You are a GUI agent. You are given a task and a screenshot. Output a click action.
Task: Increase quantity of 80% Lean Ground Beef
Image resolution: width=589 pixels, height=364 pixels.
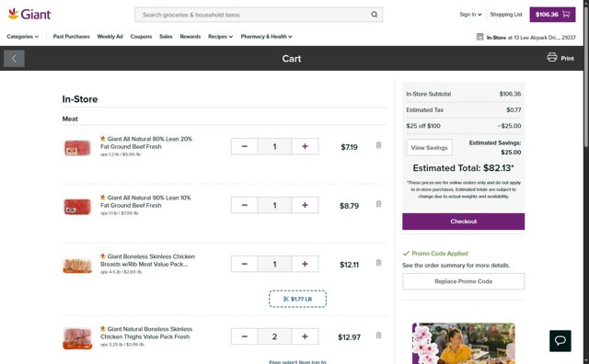pyautogui.click(x=305, y=146)
